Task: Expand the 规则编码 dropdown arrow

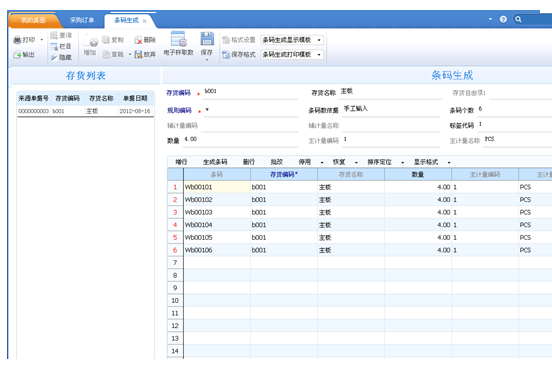Action: [207, 110]
